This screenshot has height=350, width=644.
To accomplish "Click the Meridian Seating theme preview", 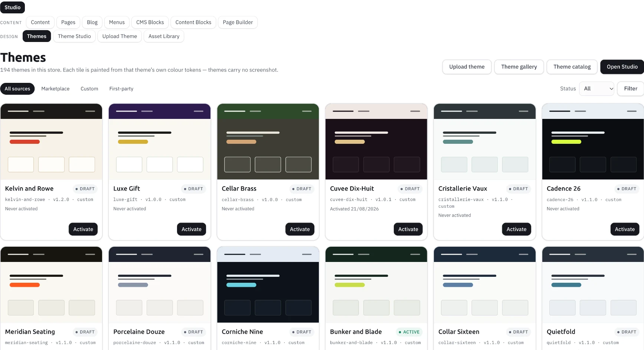I will point(51,285).
